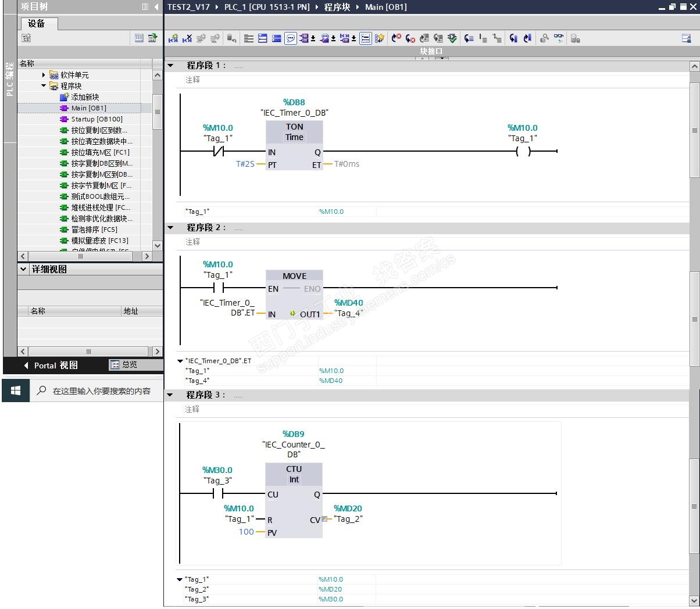Click 程序块 in the breadcrumb path
Image resolution: width=700 pixels, height=609 pixels.
coord(337,7)
